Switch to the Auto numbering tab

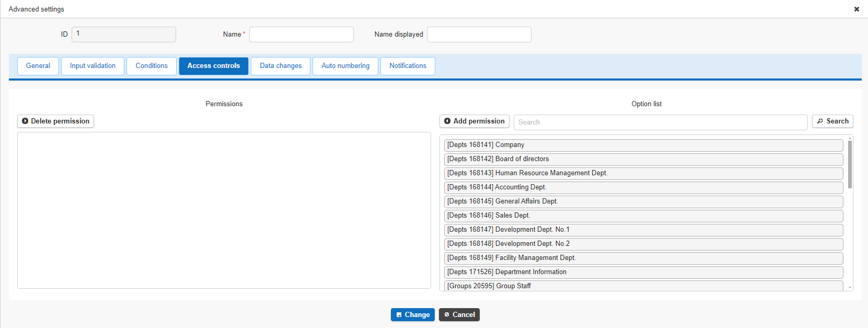[345, 66]
